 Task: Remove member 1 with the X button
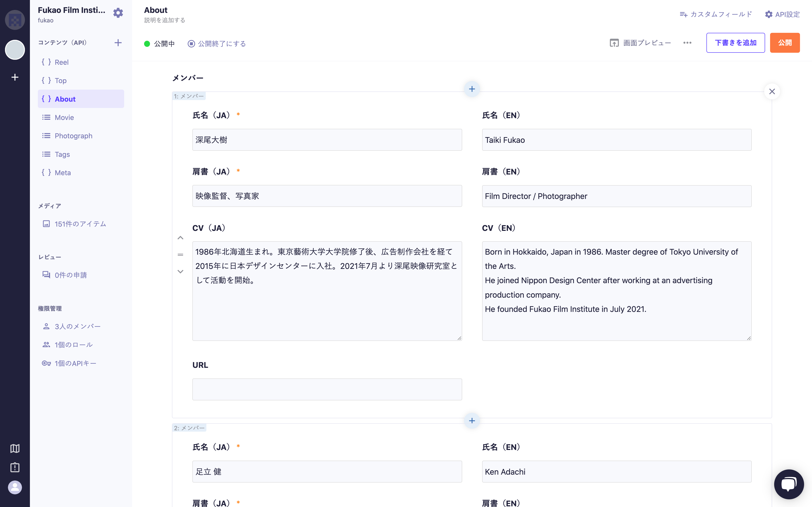click(772, 91)
